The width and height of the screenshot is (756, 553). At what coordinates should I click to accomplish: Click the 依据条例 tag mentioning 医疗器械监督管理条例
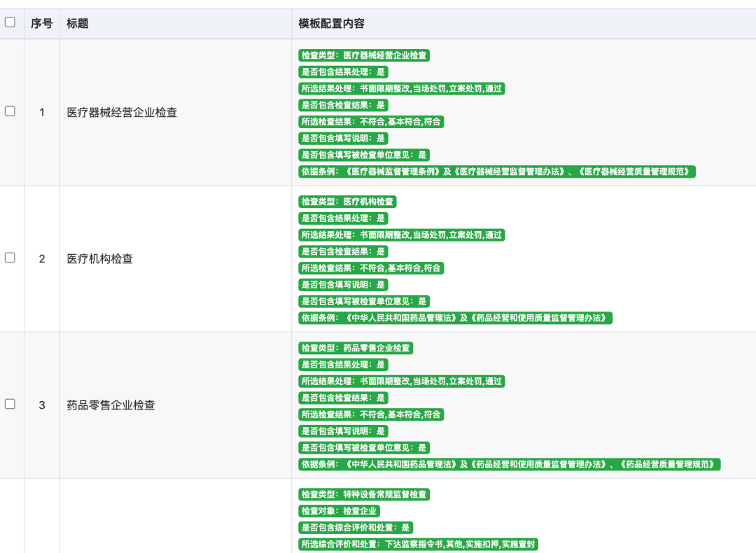[497, 171]
